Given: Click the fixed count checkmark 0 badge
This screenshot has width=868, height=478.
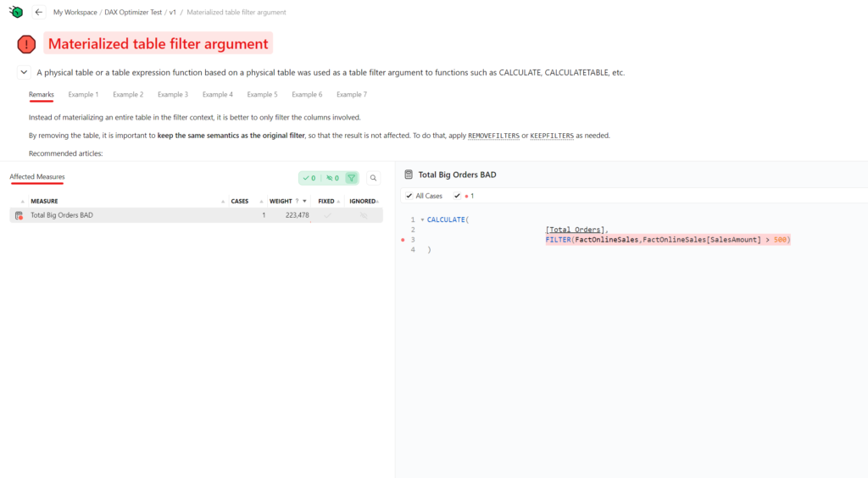Looking at the screenshot, I should (x=309, y=178).
